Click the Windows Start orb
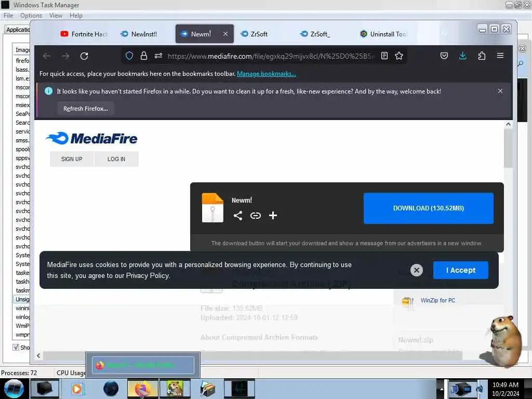532x399 pixels. click(x=14, y=389)
